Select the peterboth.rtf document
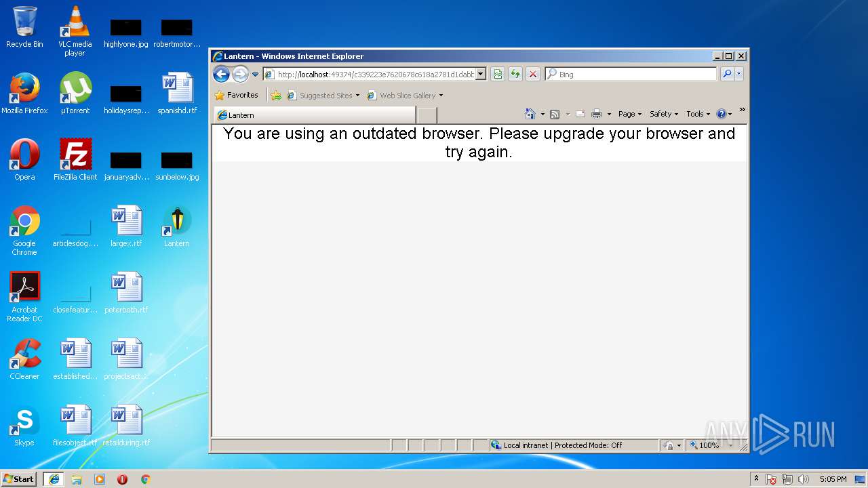868x488 pixels. [126, 293]
